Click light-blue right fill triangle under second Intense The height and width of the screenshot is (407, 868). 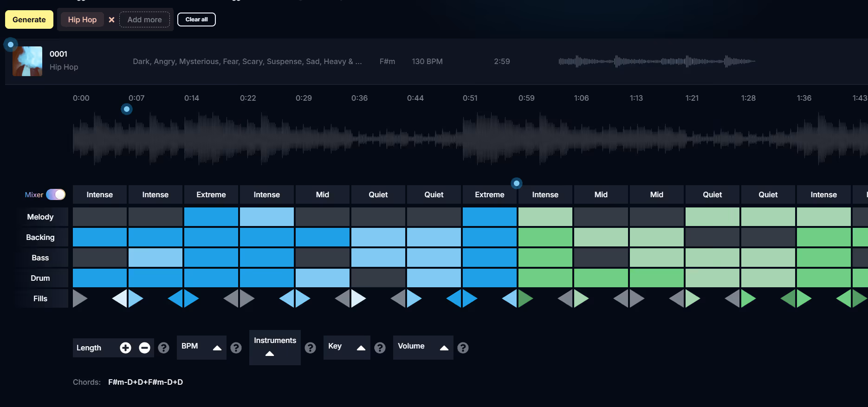(x=135, y=298)
